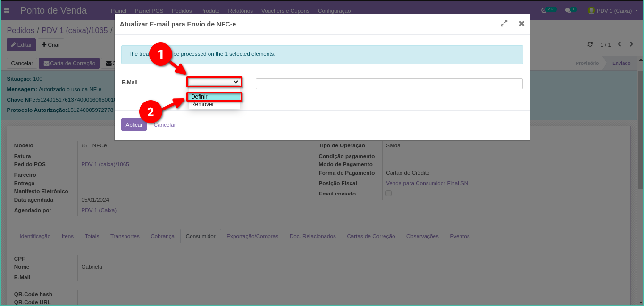Choose Definir from the dropdown list
Screen dimensions: 644x306
(x=214, y=97)
